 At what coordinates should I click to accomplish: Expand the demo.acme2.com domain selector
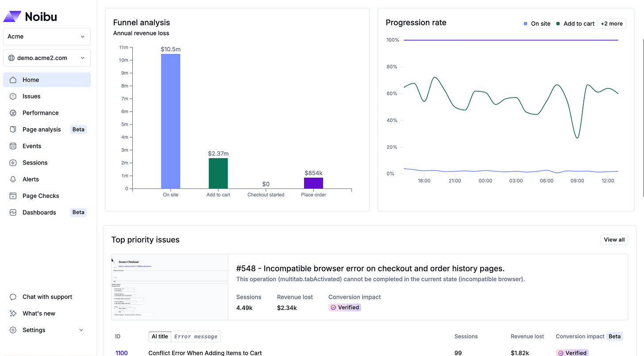pyautogui.click(x=47, y=58)
